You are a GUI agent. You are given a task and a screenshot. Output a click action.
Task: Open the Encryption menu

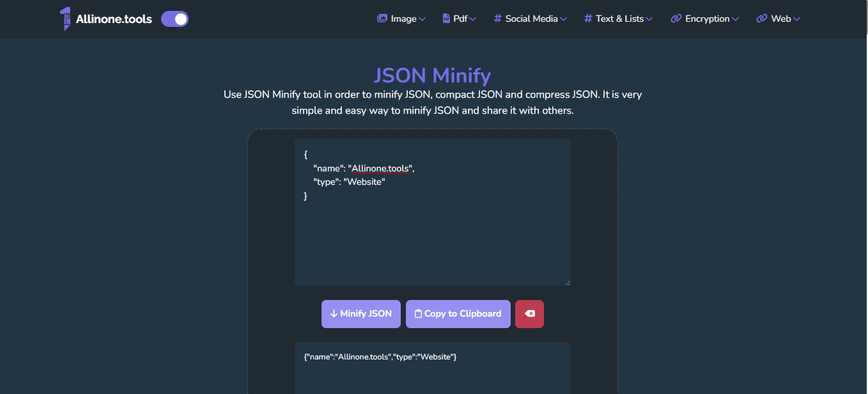coord(705,19)
